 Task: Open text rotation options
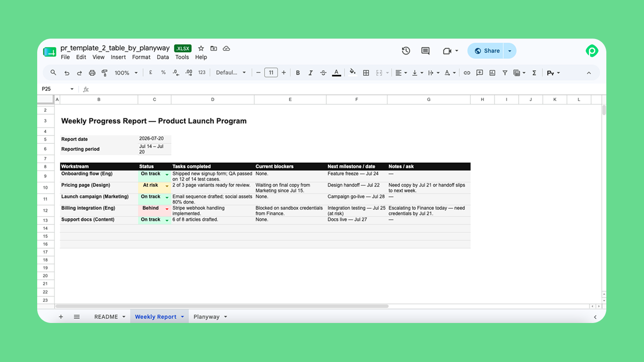click(450, 73)
